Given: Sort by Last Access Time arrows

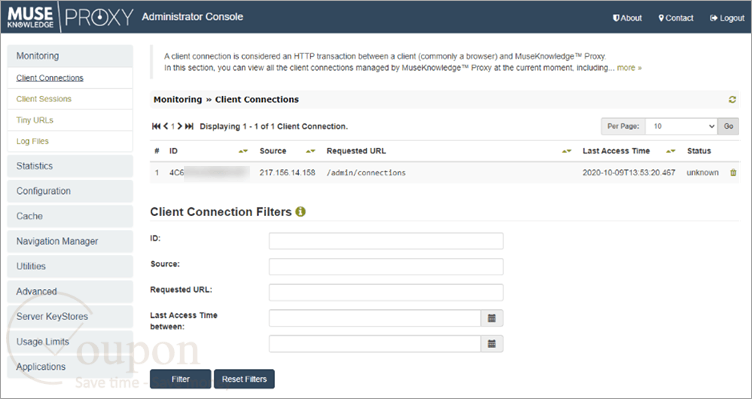Looking at the screenshot, I should coord(670,151).
